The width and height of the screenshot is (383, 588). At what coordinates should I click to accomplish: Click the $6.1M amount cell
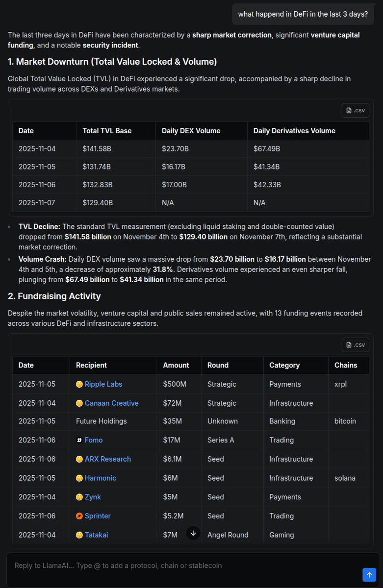click(x=179, y=459)
